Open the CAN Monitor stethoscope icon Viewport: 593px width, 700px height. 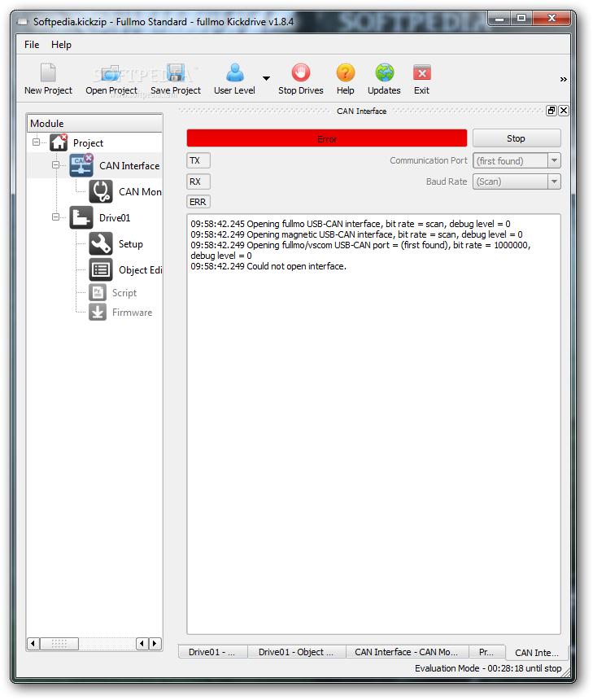point(100,191)
